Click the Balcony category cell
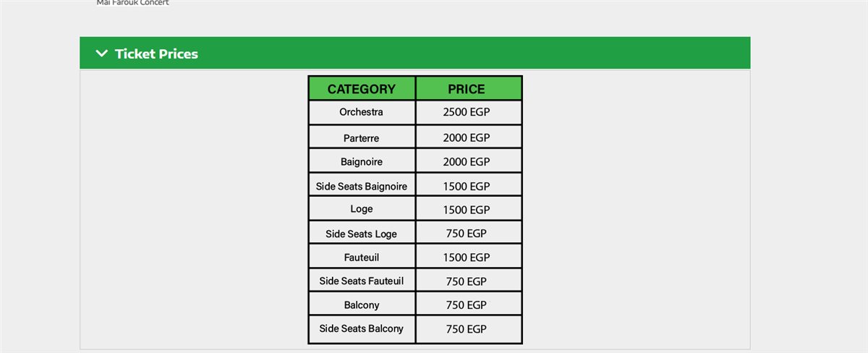Viewport: 868px width, 353px height. pos(362,305)
